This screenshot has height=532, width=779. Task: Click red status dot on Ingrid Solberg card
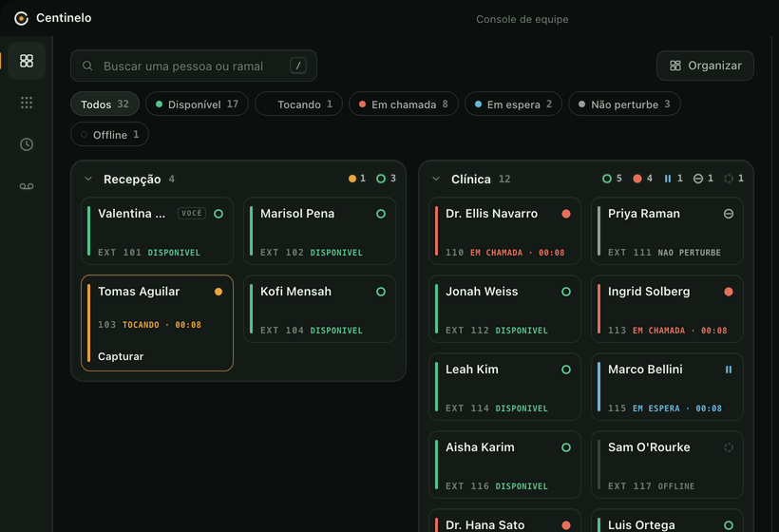pyautogui.click(x=729, y=292)
